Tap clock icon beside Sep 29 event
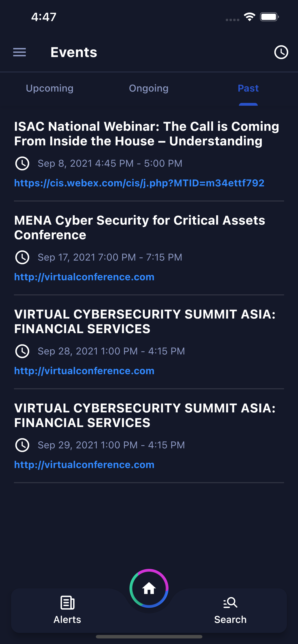298x644 pixels. point(22,445)
